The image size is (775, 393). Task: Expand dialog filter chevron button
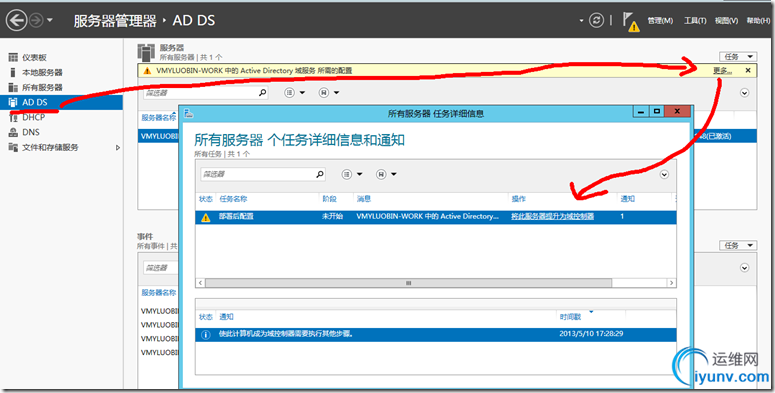coord(664,174)
